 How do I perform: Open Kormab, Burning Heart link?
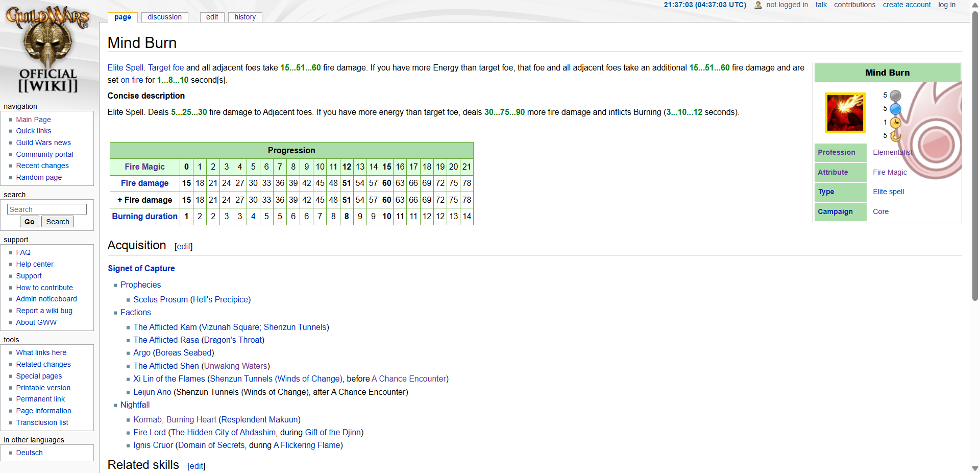coord(175,419)
